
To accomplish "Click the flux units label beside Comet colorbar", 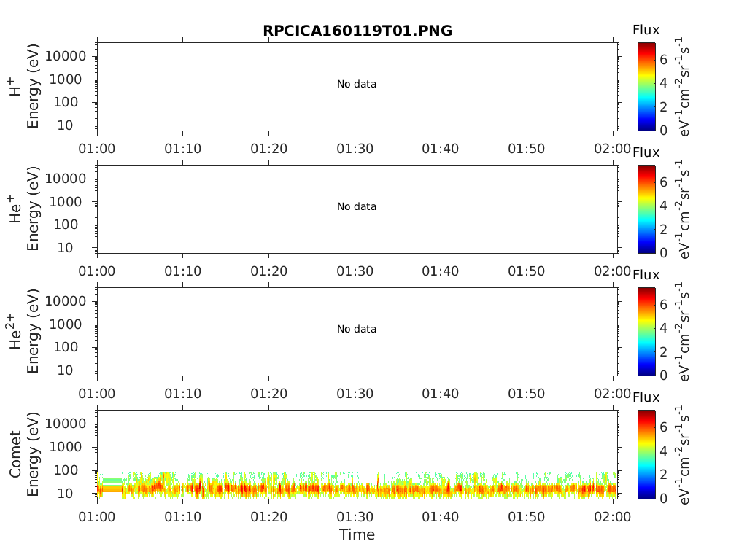I will click(x=683, y=455).
